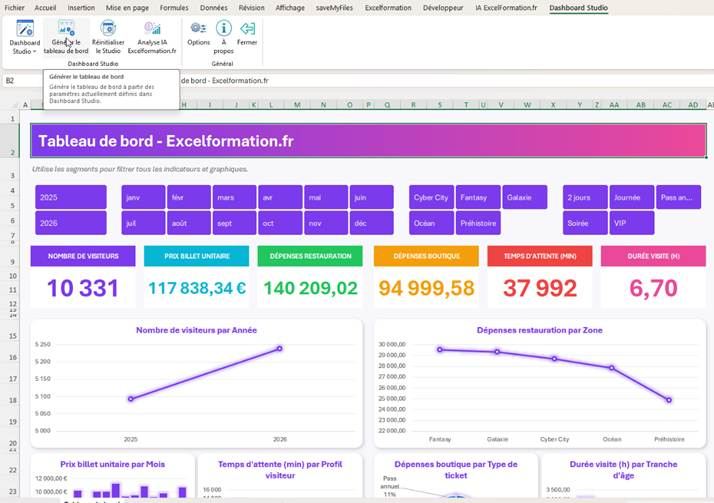The height and width of the screenshot is (503, 714).
Task: Select the 2 jours ticket slicer
Action: (x=585, y=197)
